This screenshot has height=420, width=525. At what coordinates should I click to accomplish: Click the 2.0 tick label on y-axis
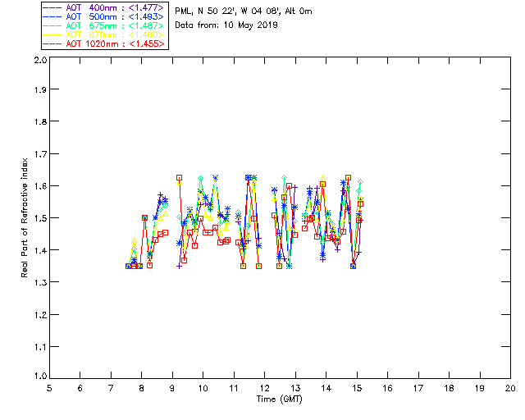(x=39, y=62)
